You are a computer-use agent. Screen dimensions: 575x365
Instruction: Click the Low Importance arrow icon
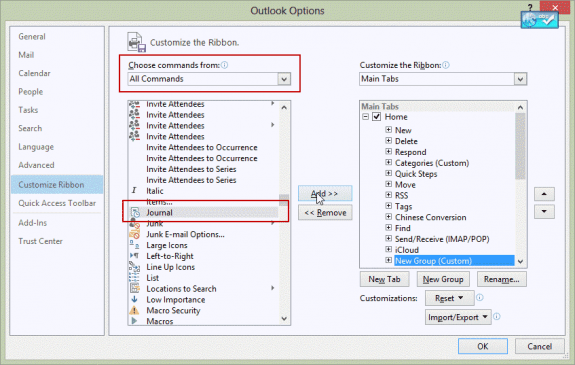pyautogui.click(x=134, y=299)
